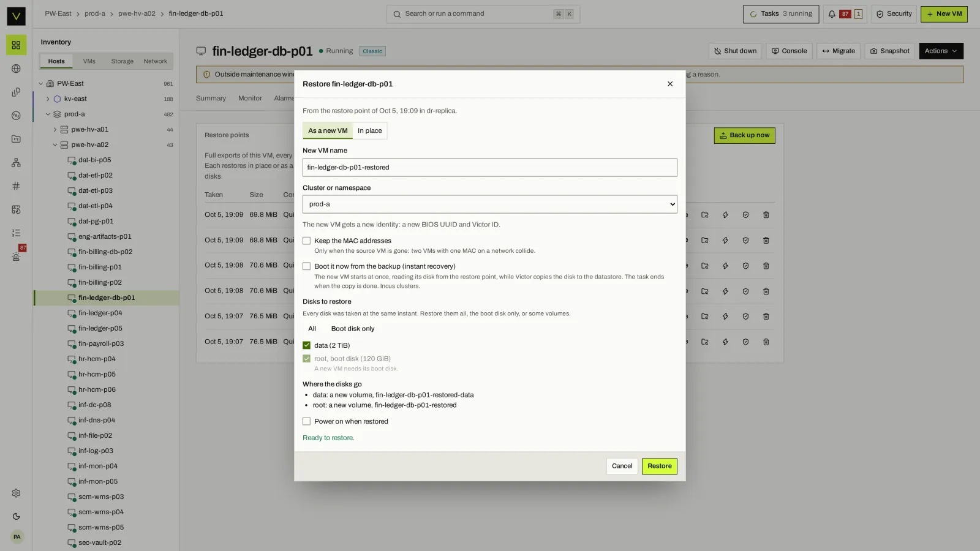Uncheck the data (2 TiB) disk
This screenshot has height=551, width=980.
tap(306, 345)
